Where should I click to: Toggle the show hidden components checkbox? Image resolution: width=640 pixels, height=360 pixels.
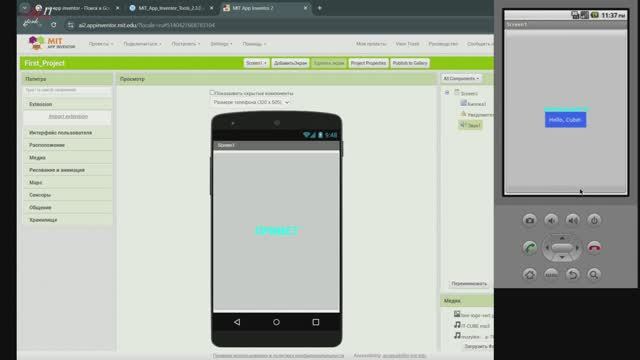(212, 93)
